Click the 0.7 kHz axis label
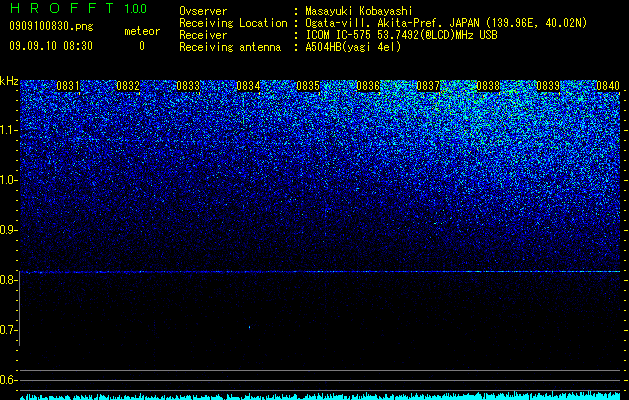 8,330
